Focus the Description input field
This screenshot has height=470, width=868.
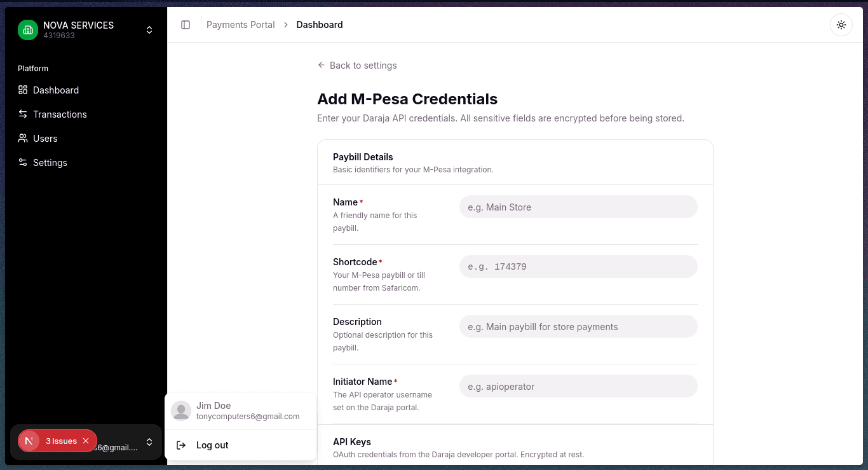click(x=578, y=326)
